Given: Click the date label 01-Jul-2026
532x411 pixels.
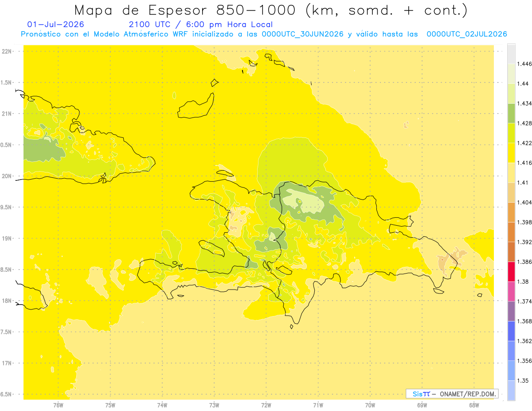Looking at the screenshot, I should [x=55, y=24].
